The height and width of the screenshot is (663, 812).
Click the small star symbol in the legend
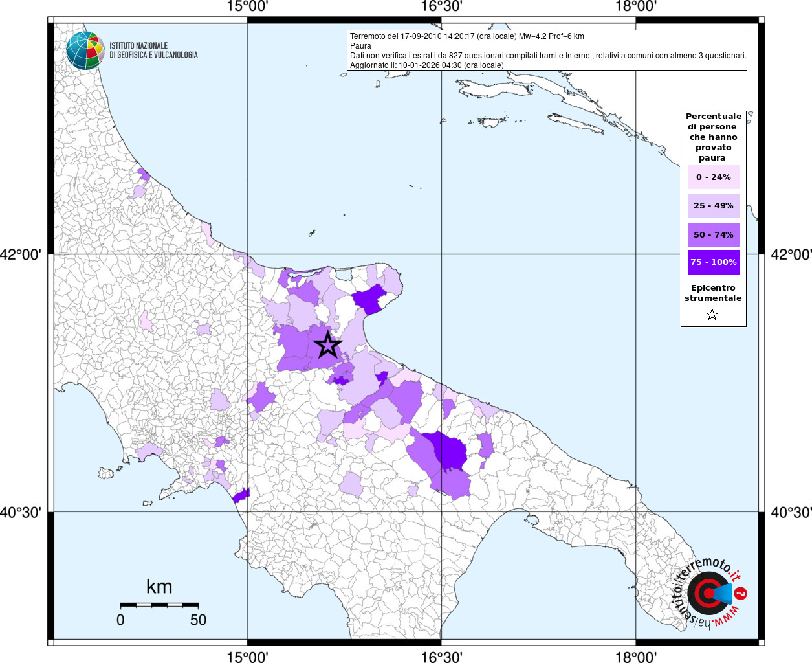pos(712,315)
